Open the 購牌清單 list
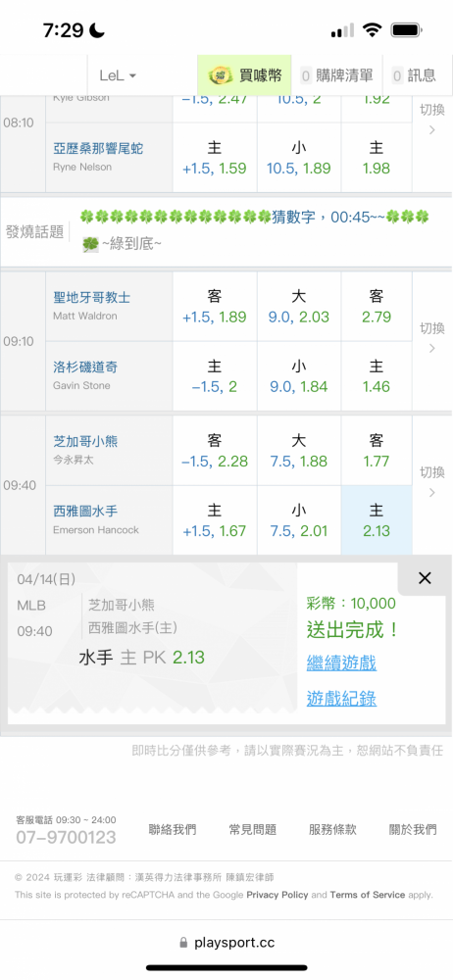The height and width of the screenshot is (980, 453). [x=336, y=75]
